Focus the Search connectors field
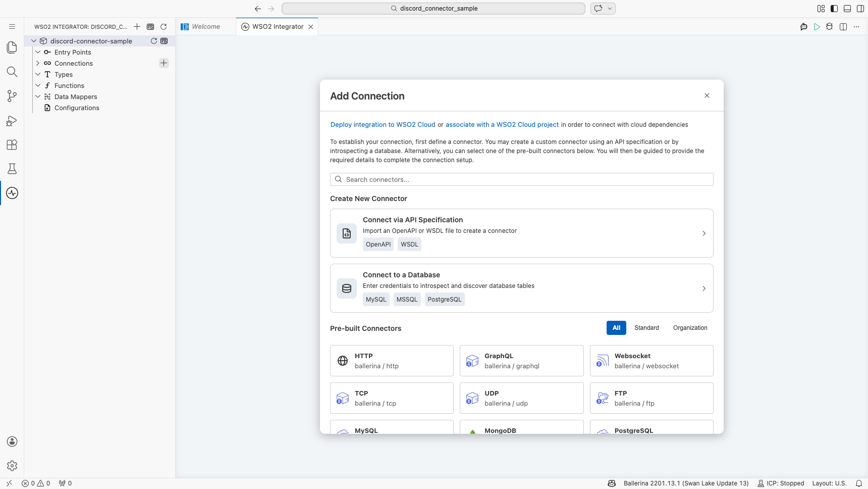The height and width of the screenshot is (489, 868). [522, 179]
